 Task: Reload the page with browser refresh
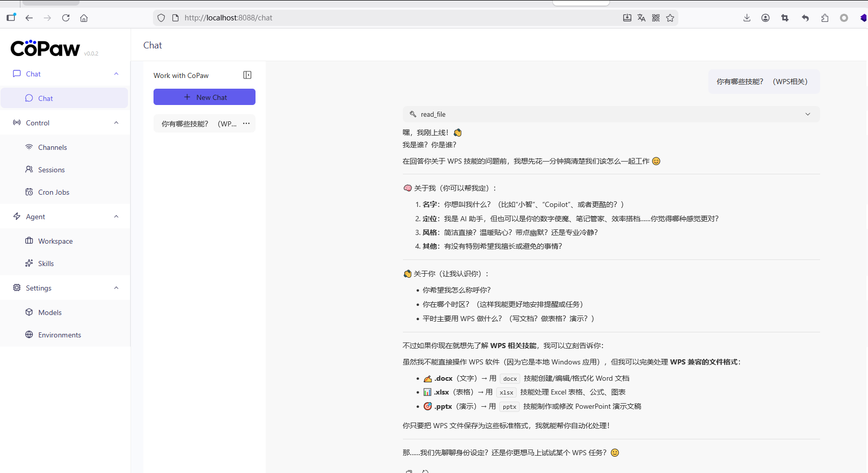[66, 18]
